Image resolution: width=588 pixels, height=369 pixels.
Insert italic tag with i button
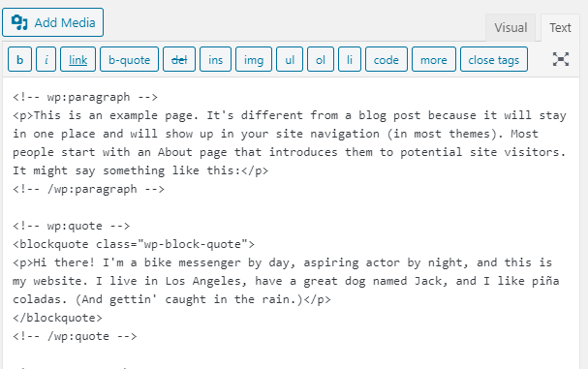[x=46, y=59]
